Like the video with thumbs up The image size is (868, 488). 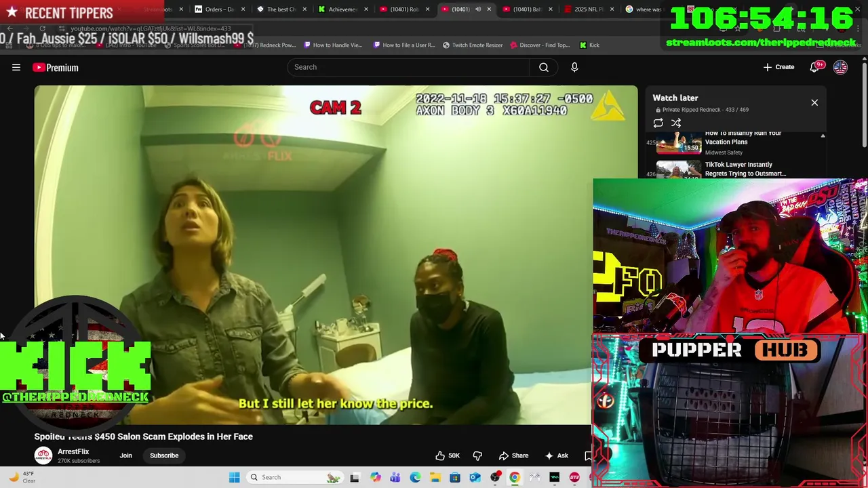point(448,455)
